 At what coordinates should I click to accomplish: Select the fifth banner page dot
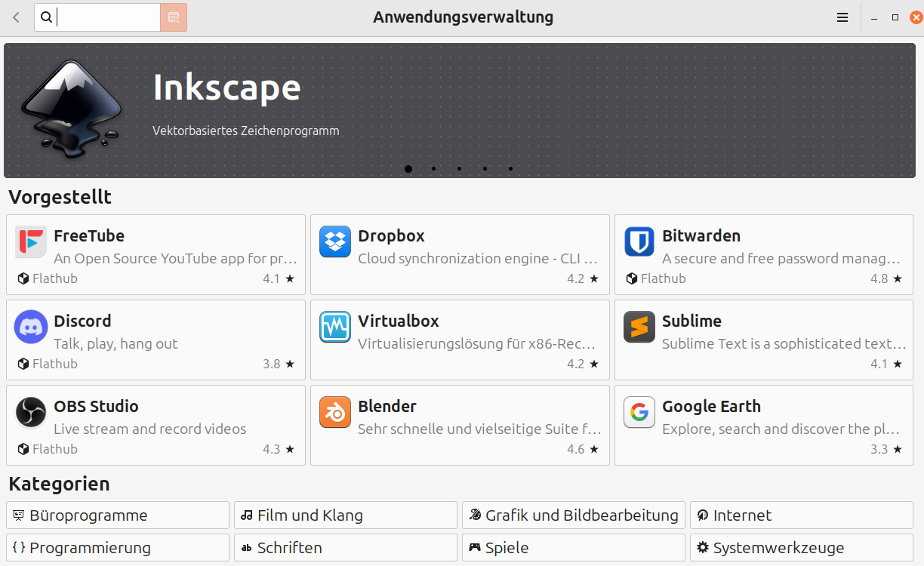coord(510,169)
